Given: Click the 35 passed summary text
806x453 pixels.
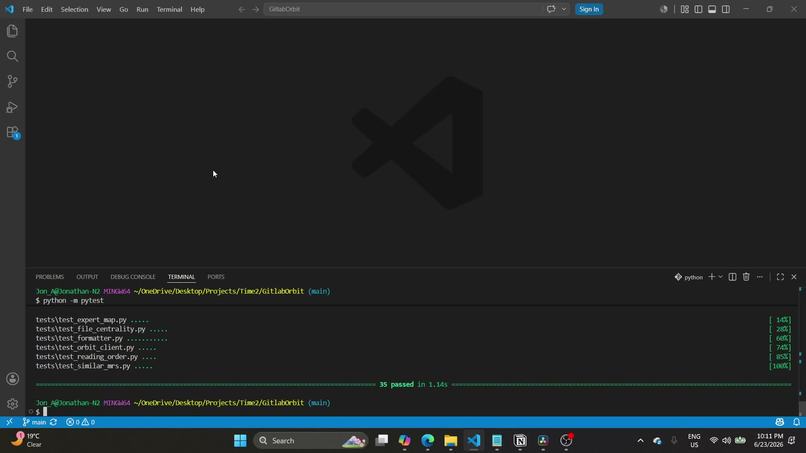Looking at the screenshot, I should [x=413, y=385].
